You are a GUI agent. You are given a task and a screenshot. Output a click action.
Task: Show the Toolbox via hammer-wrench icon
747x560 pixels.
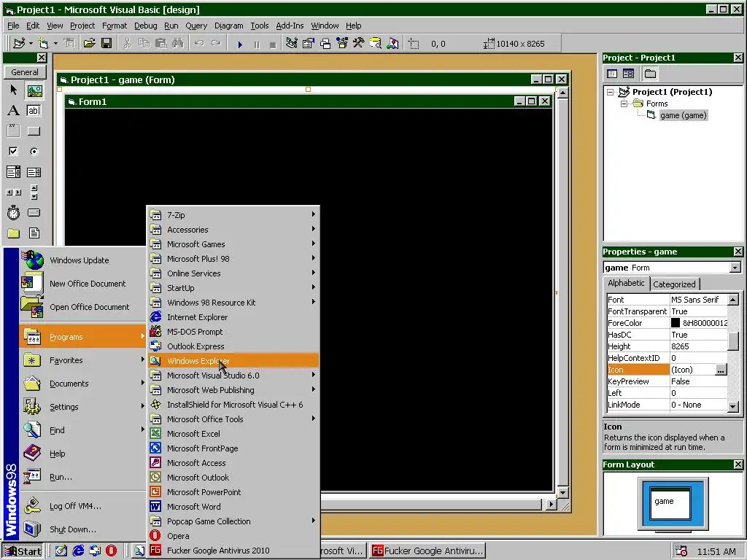point(359,44)
